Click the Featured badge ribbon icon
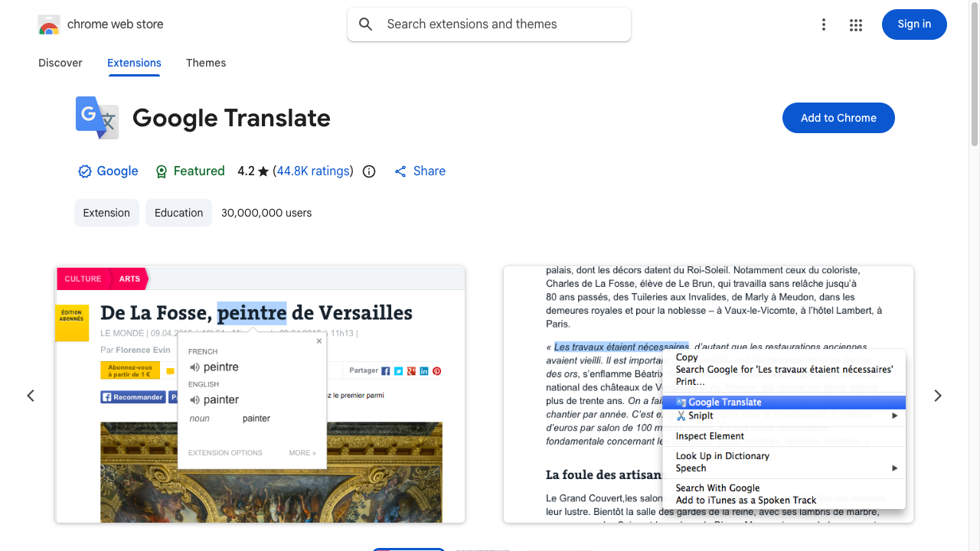Image resolution: width=980 pixels, height=551 pixels. (161, 171)
